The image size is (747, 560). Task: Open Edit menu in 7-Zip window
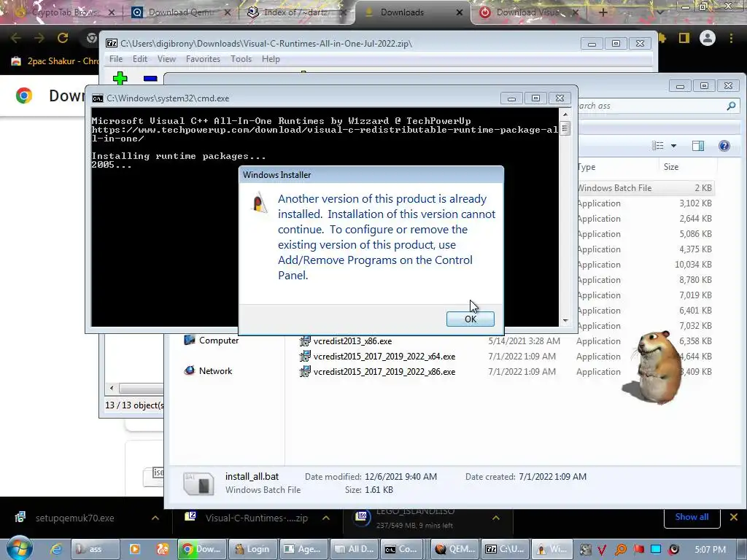point(139,59)
